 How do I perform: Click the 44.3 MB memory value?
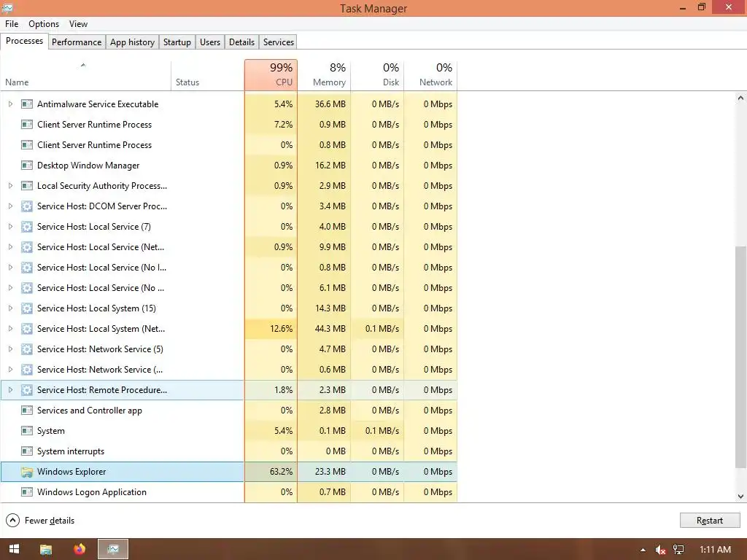click(330, 329)
